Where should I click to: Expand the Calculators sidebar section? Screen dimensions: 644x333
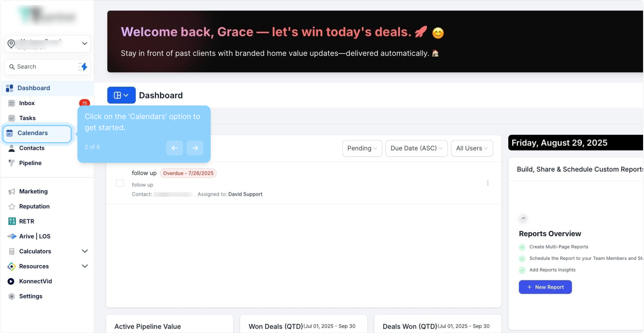(x=85, y=251)
